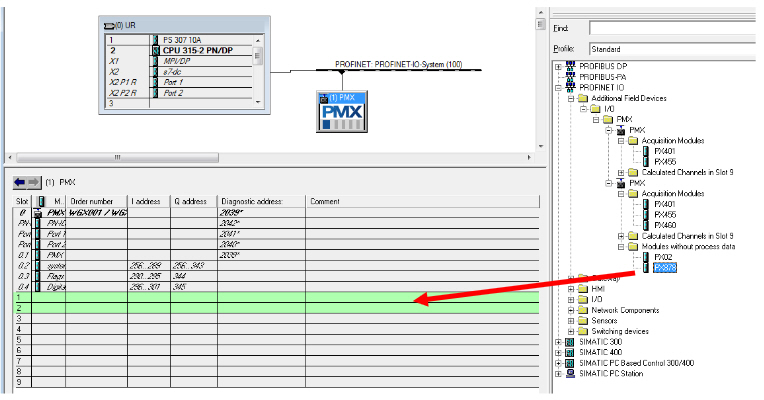
Task: Collapse the Additional Field Devices node
Action: [571, 99]
